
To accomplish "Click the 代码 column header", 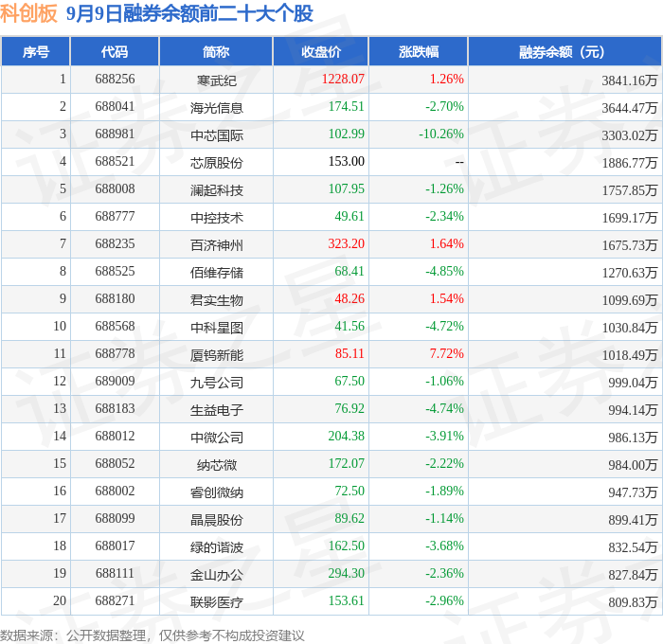I will [115, 51].
